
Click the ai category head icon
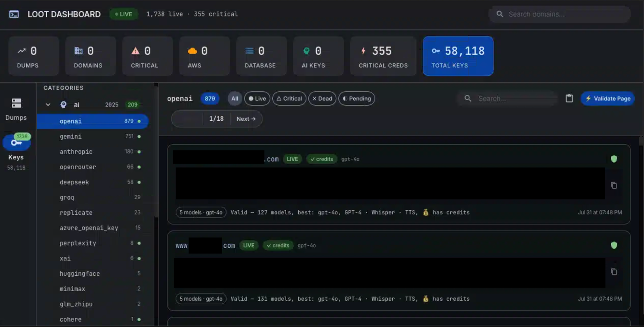63,105
